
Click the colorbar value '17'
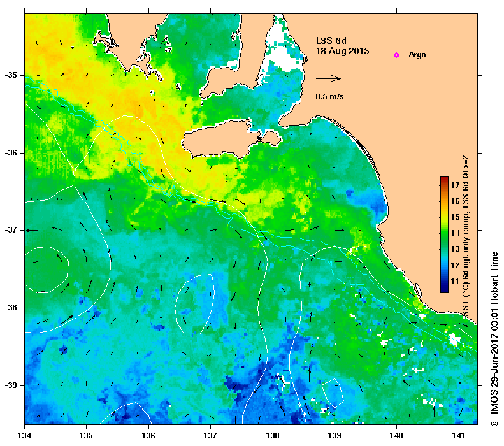[x=455, y=185]
